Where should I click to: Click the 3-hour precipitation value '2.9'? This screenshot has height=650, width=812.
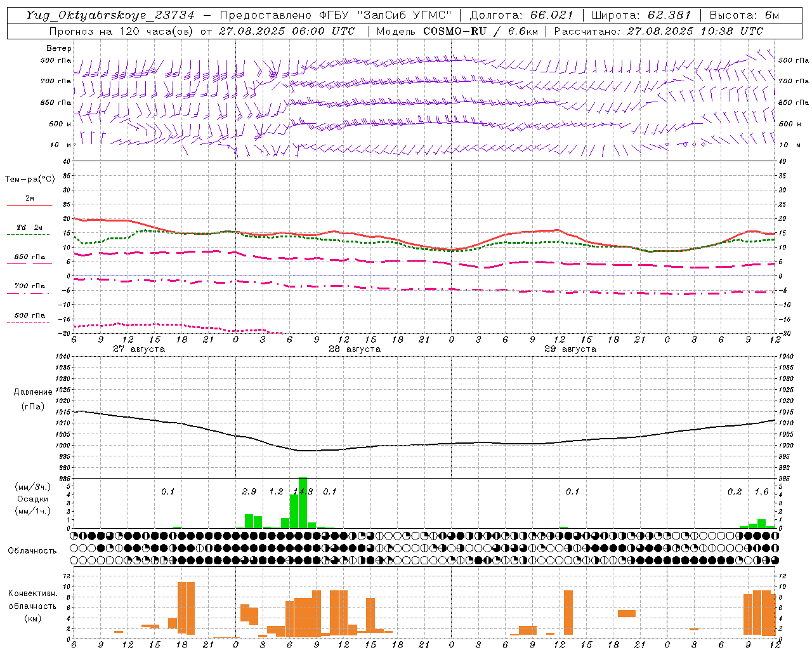pos(249,491)
